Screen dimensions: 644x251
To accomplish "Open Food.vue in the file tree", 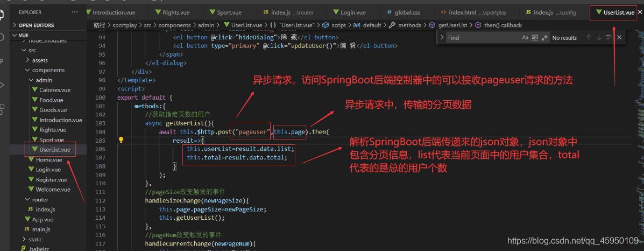I will click(x=47, y=100).
